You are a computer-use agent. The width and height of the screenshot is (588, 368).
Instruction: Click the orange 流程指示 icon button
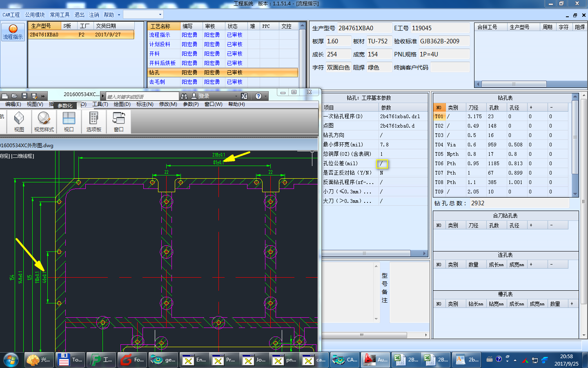tap(13, 32)
